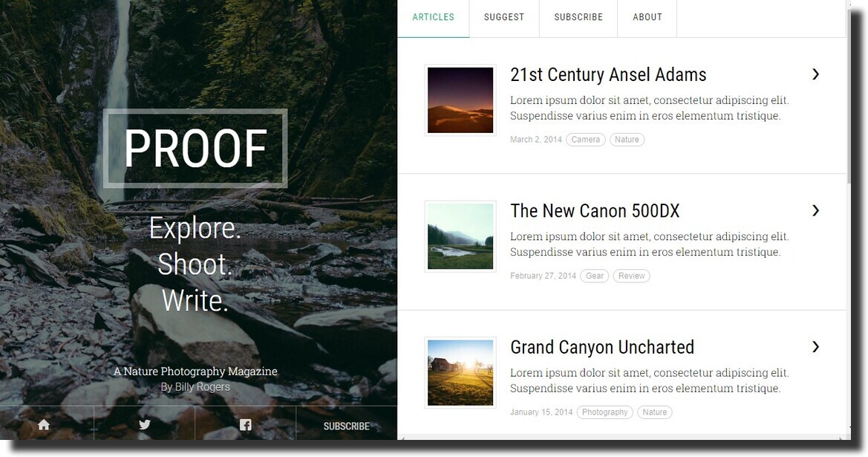Select the Gear tag
Screen dimensions: 868x457
(595, 276)
